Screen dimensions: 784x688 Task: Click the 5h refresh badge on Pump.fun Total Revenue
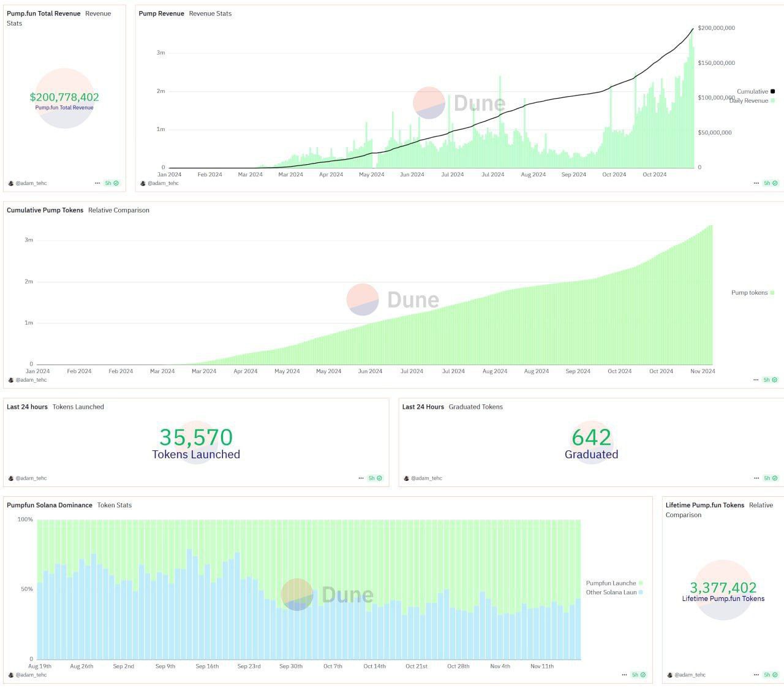click(x=111, y=183)
